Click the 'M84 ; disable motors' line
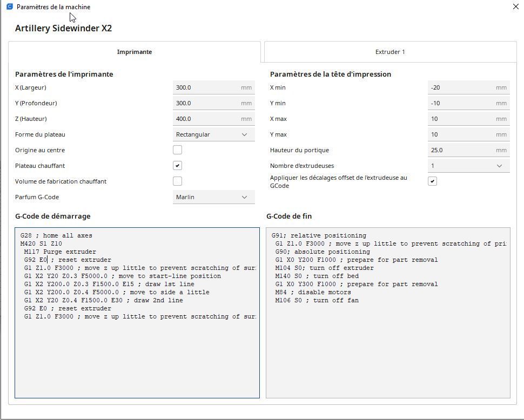524x420 pixels. tap(313, 292)
